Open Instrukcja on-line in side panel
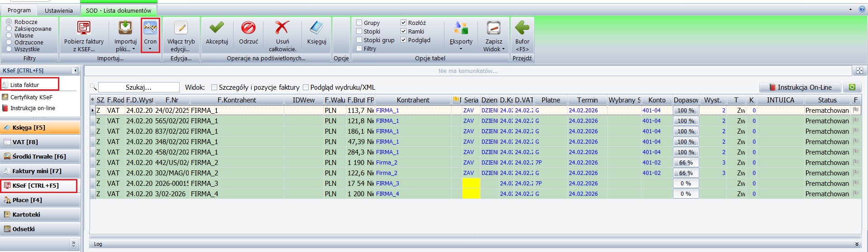 (x=33, y=108)
